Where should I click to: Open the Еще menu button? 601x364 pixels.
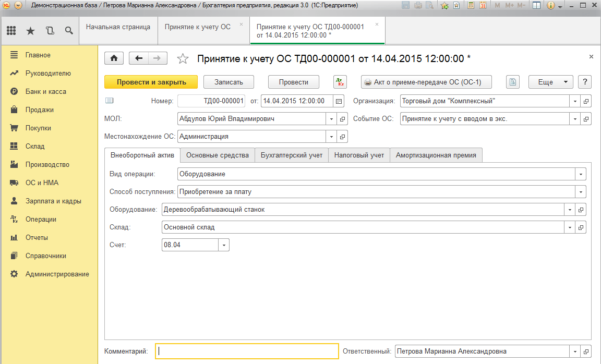pyautogui.click(x=550, y=82)
